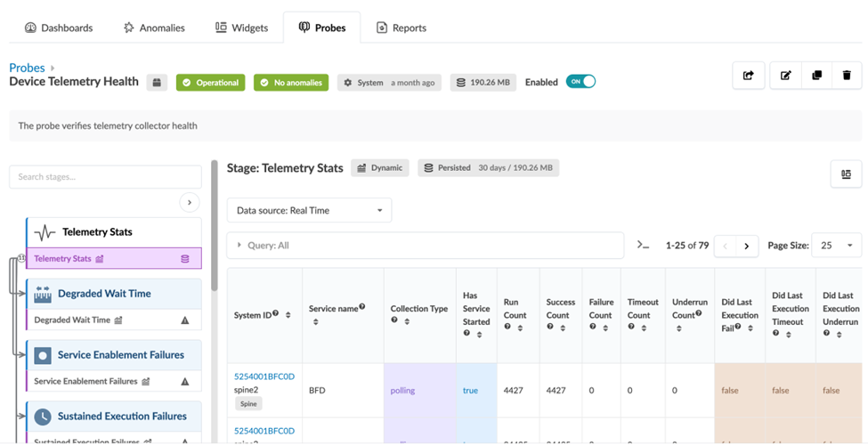Screen dimensions: 868x445
Task: Click the Search stages input field
Action: point(105,177)
